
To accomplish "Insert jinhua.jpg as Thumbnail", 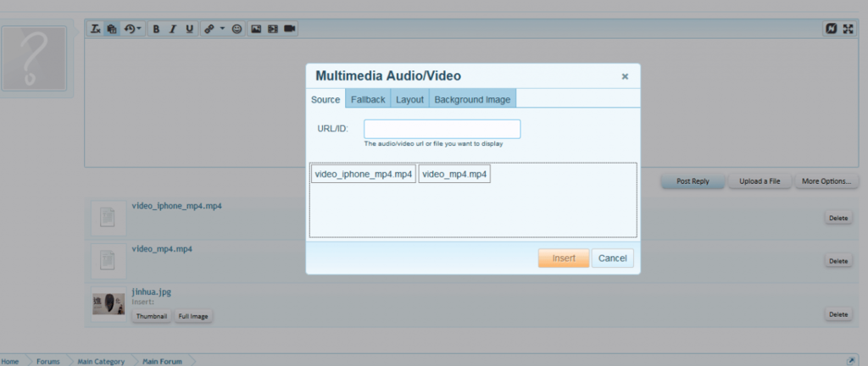I will pos(152,316).
